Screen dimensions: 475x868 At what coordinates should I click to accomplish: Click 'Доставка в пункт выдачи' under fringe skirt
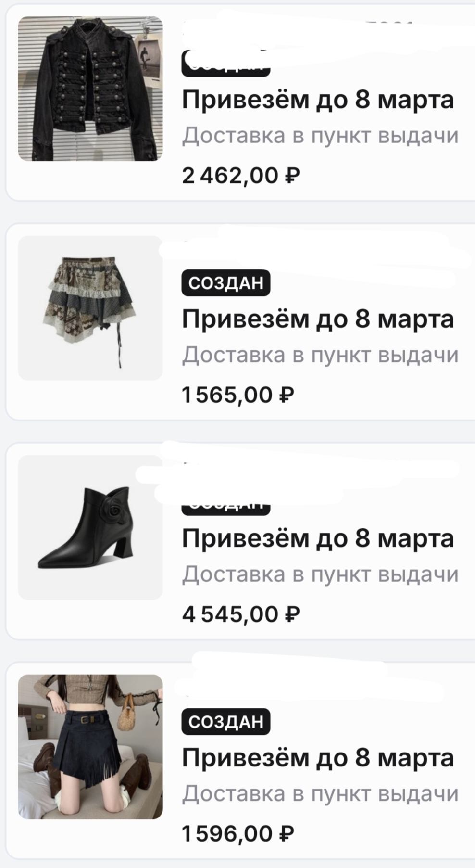[x=320, y=794]
